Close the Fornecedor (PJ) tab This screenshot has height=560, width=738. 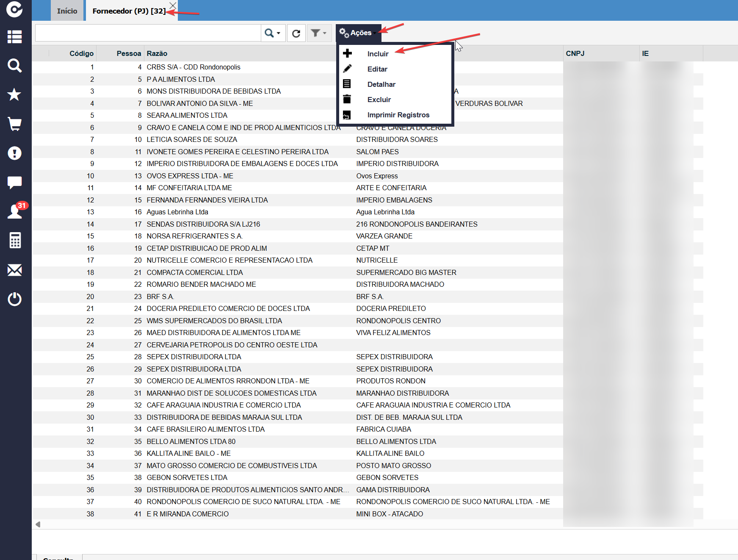click(x=173, y=5)
